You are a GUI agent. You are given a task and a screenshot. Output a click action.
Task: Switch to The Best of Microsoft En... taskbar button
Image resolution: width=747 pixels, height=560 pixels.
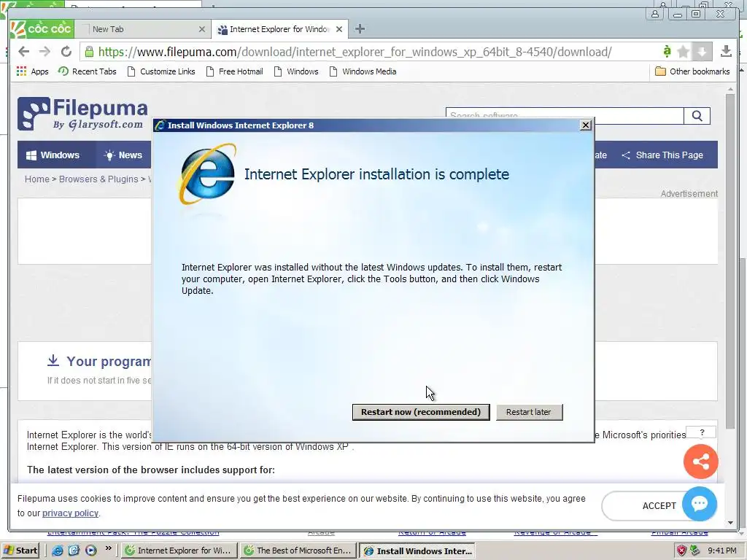click(x=298, y=551)
